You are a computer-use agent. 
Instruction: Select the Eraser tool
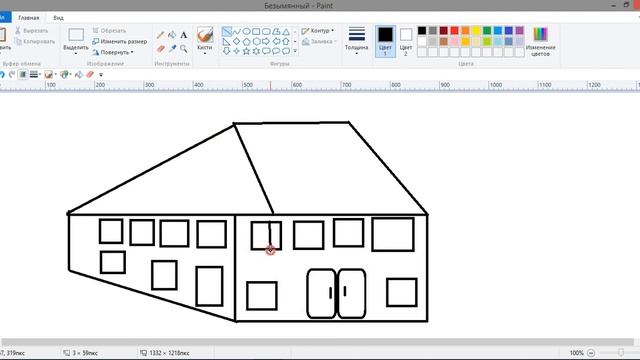(x=160, y=49)
